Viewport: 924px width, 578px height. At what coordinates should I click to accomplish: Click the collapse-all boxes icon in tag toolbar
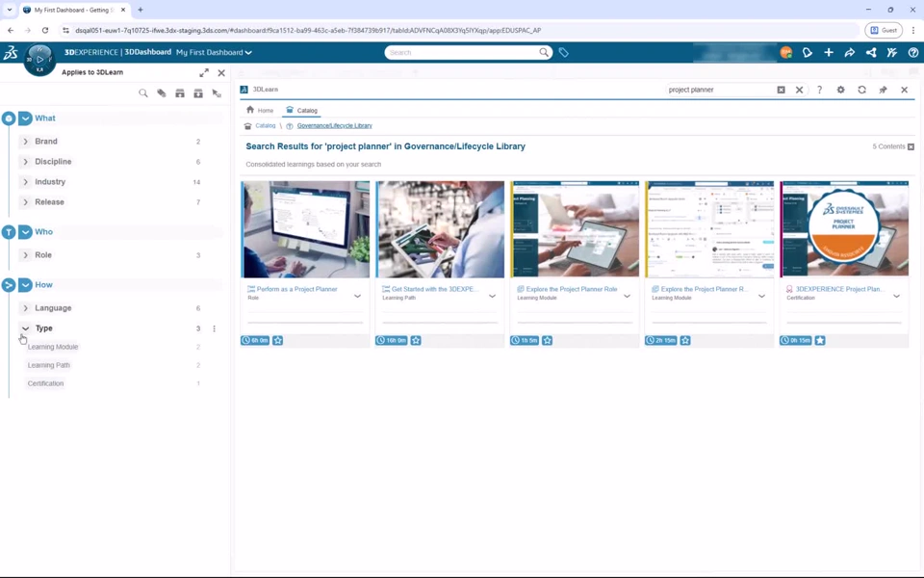(198, 93)
